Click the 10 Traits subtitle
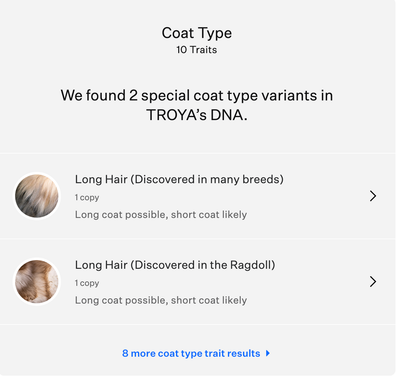This screenshot has width=399, height=376. click(197, 50)
